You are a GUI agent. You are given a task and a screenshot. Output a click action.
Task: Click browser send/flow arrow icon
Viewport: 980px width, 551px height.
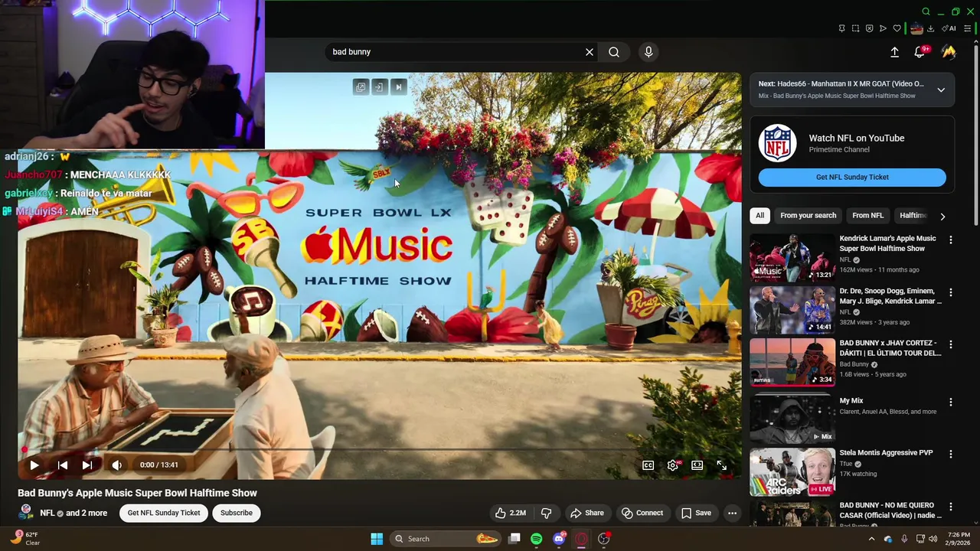point(883,28)
